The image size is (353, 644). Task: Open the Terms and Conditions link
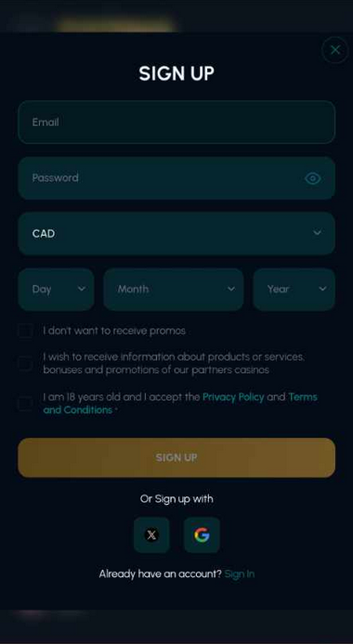(x=180, y=404)
